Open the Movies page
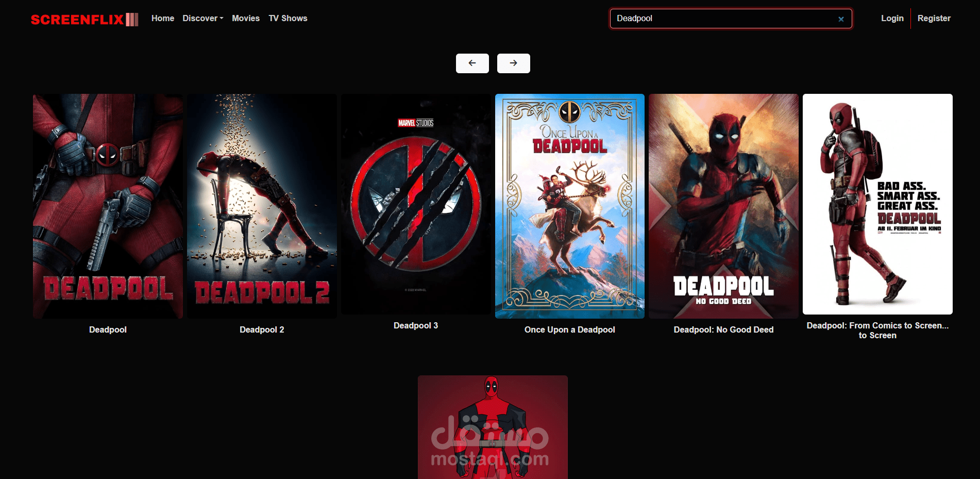980x479 pixels. coord(246,18)
